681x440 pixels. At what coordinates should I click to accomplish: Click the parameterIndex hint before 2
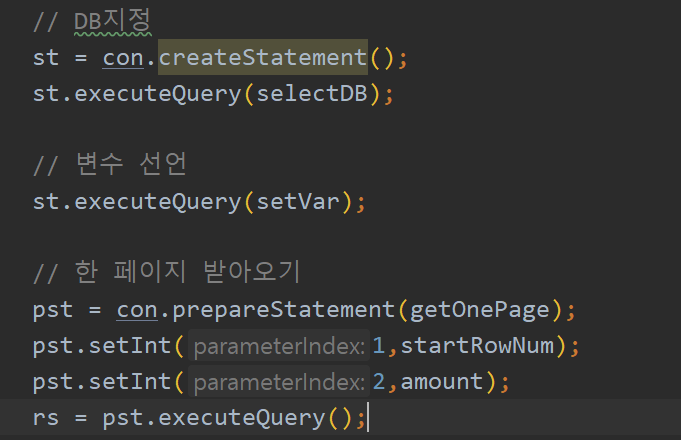click(x=279, y=382)
